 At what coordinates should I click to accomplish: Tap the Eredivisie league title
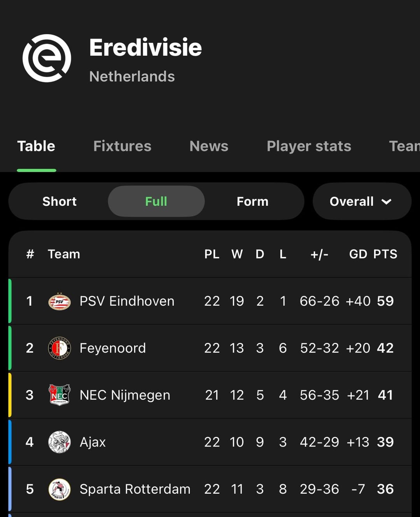(x=145, y=47)
